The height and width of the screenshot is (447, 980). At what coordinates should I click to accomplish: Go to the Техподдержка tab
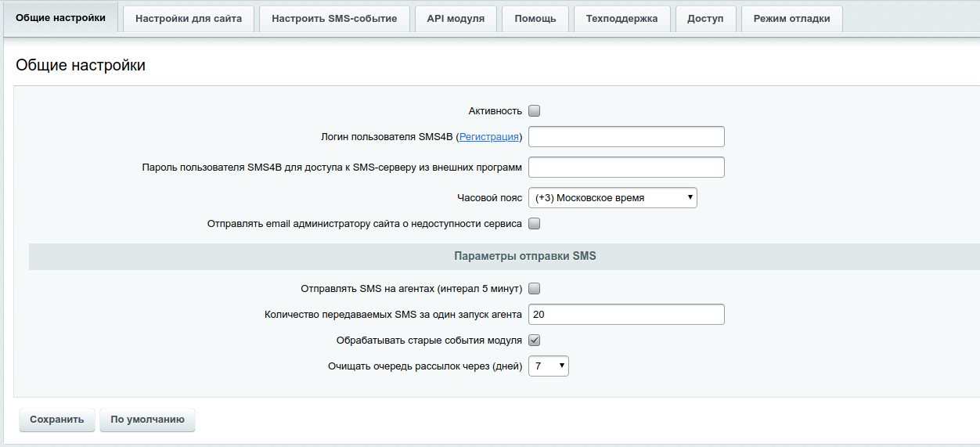click(622, 19)
